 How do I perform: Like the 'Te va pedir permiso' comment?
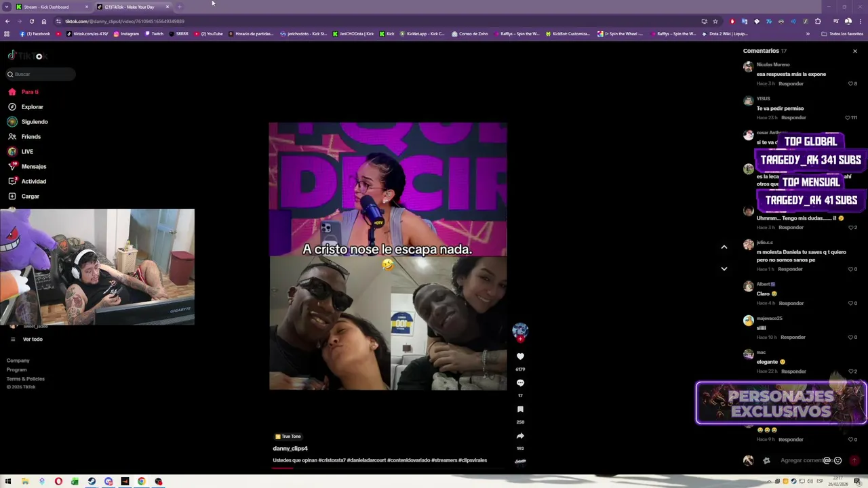pos(848,117)
